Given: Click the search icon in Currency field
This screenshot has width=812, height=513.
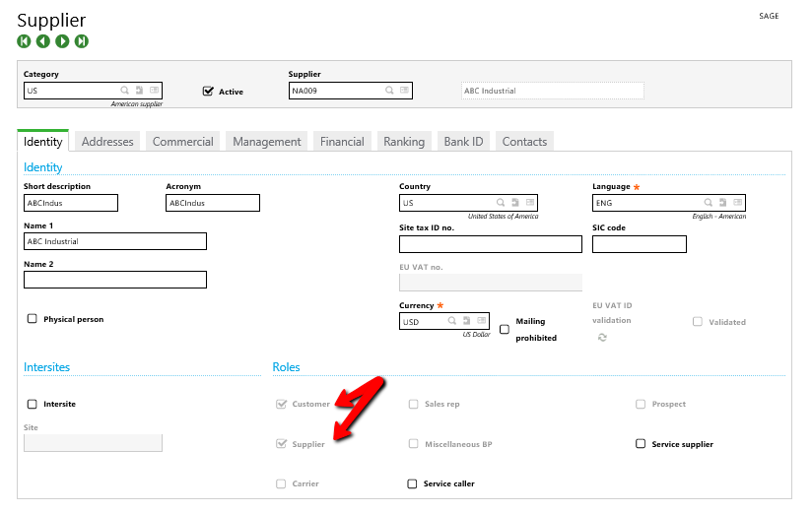Looking at the screenshot, I should (x=452, y=321).
